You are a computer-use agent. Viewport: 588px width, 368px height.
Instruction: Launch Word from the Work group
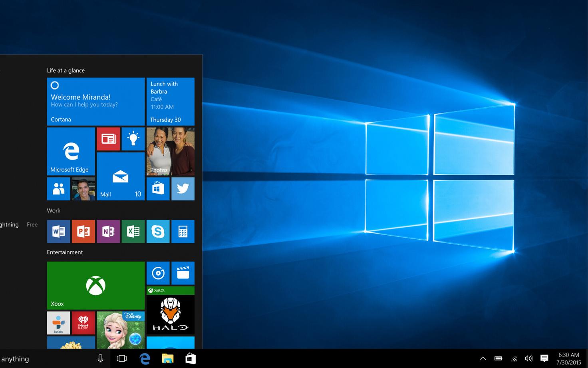pos(58,231)
